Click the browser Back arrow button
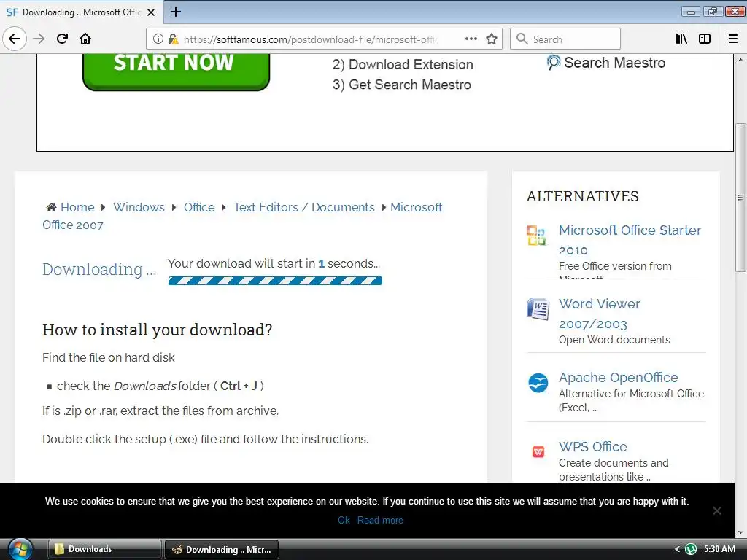 pyautogui.click(x=15, y=39)
